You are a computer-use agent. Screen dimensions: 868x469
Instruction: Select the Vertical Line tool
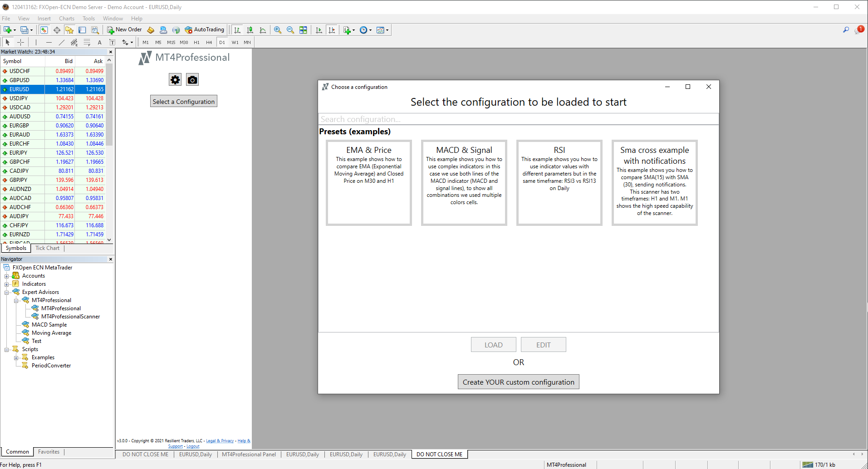[x=36, y=42]
